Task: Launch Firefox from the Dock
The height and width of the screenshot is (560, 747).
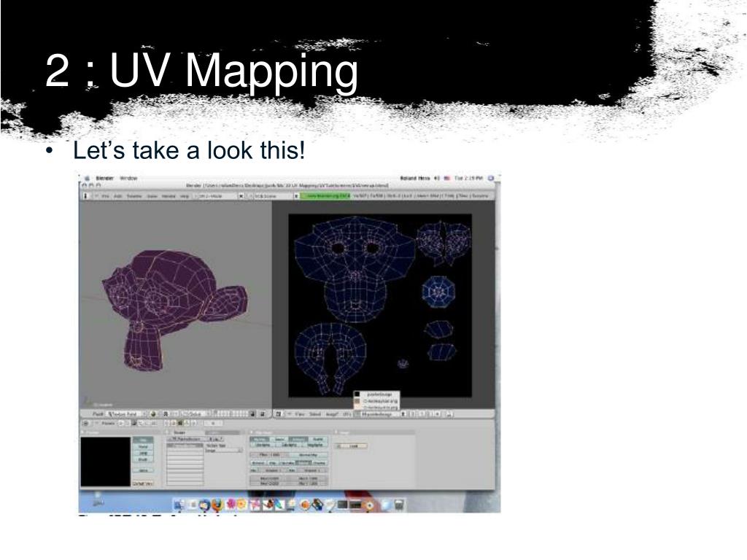Action: point(217,505)
